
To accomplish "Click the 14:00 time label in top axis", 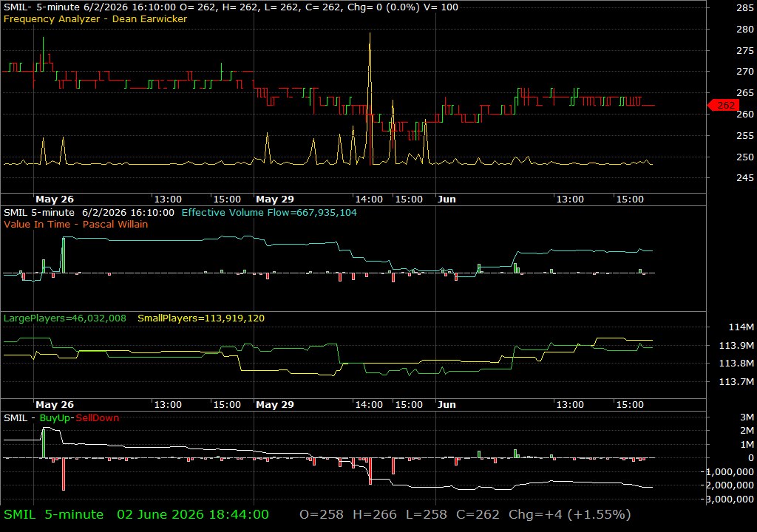I will click(x=369, y=199).
